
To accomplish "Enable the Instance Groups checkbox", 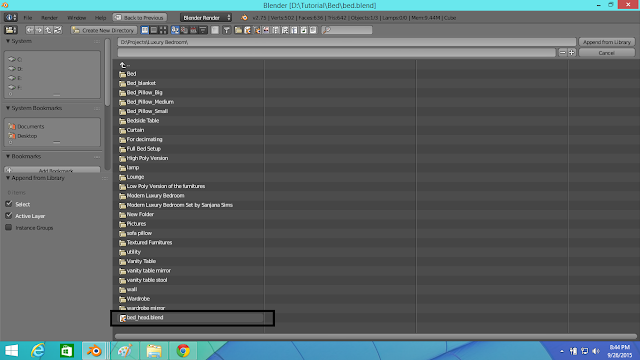I will pyautogui.click(x=9, y=227).
